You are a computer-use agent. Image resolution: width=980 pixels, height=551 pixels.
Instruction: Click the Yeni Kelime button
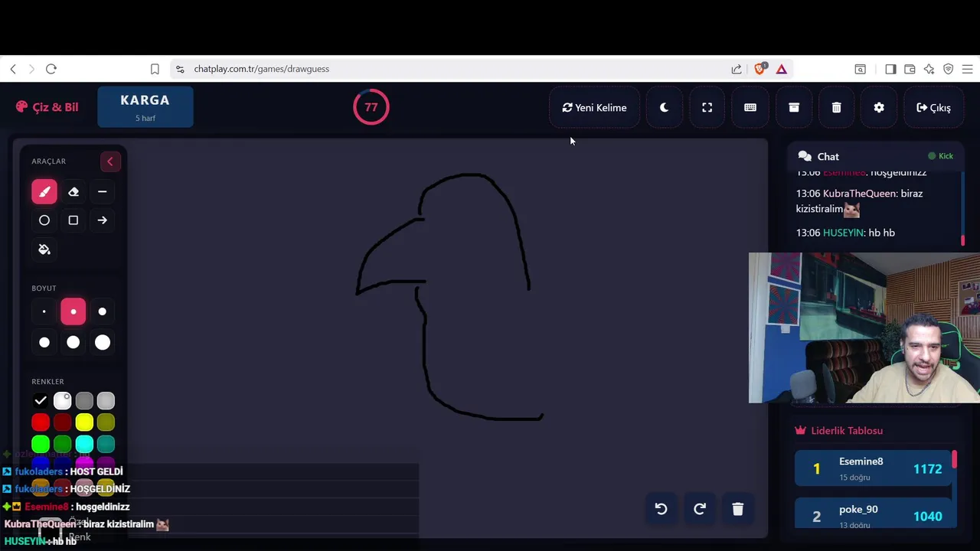click(594, 108)
